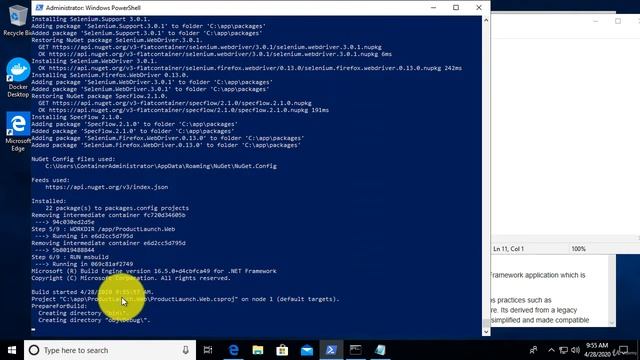Click PowerShell scrollbar up arrow

pyautogui.click(x=486, y=20)
